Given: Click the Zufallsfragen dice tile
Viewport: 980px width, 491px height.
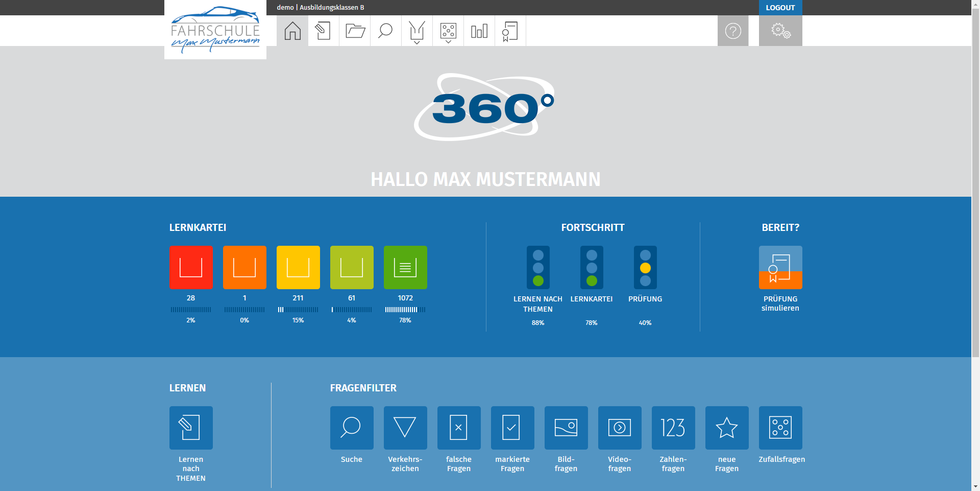Looking at the screenshot, I should coord(780,428).
